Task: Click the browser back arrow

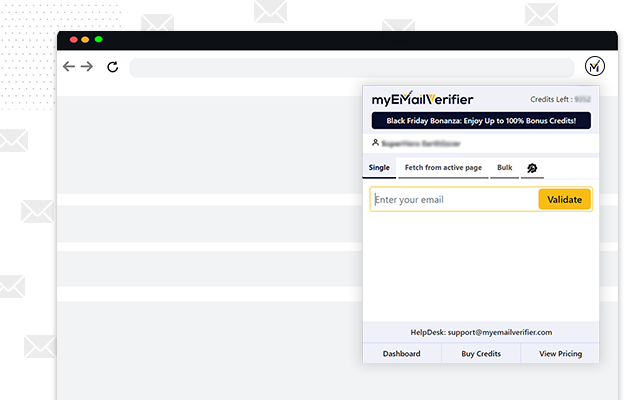Action: 69,67
